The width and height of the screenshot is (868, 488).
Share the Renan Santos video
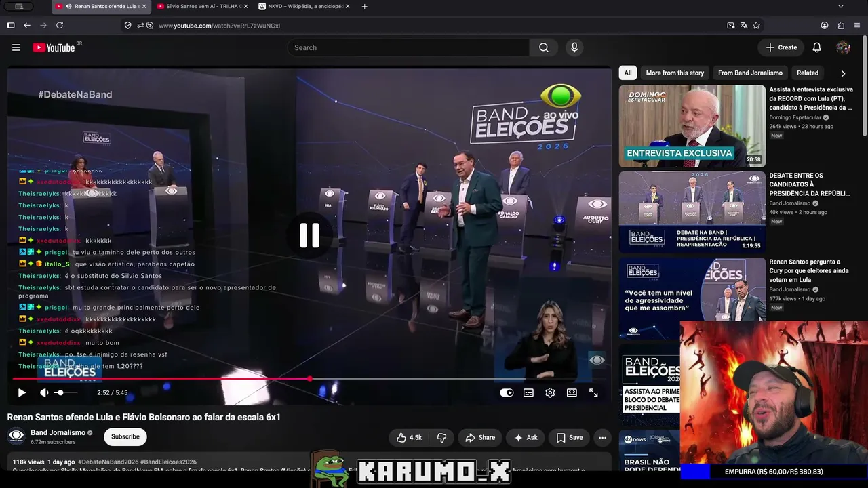[x=480, y=438]
